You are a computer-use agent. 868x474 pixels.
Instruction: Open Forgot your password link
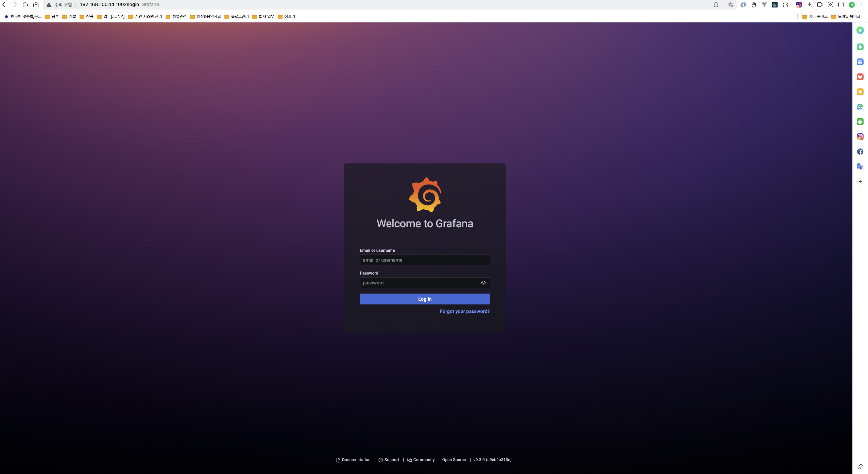point(464,311)
